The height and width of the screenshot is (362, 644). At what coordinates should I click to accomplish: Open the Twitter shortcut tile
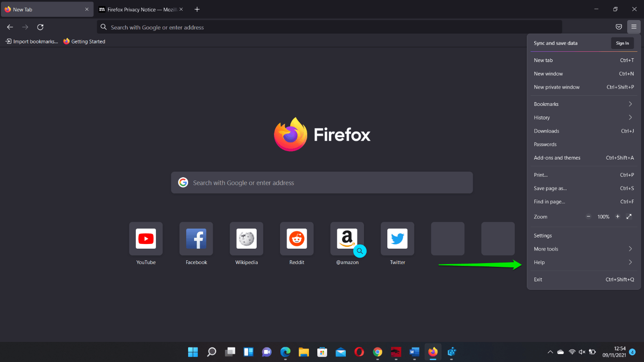[x=398, y=239]
